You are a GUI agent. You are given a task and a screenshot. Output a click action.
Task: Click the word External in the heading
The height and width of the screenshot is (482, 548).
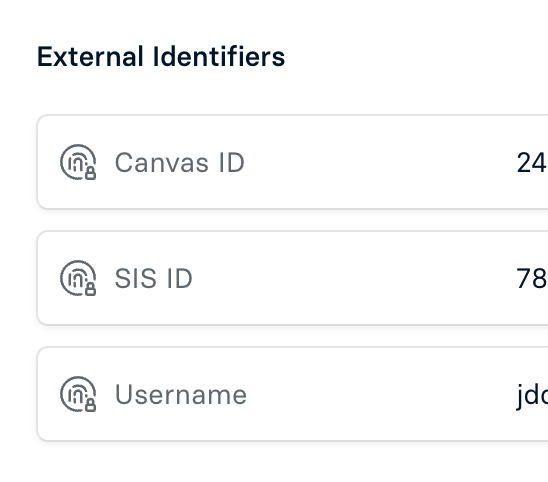90,56
